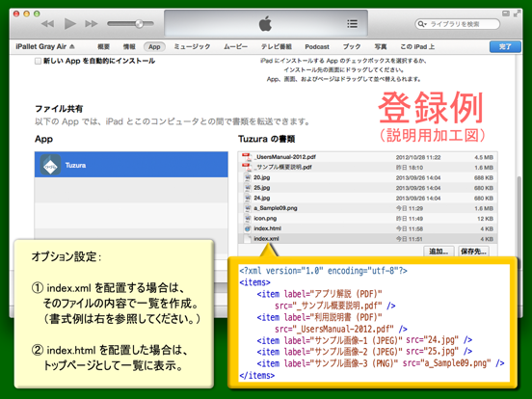
Task: Open the up-next list icon
Action: (x=352, y=24)
